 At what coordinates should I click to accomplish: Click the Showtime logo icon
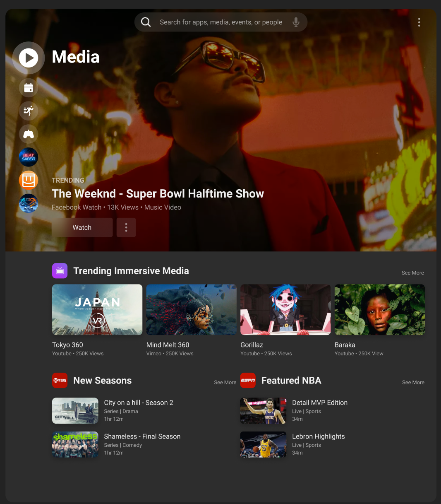pos(60,381)
